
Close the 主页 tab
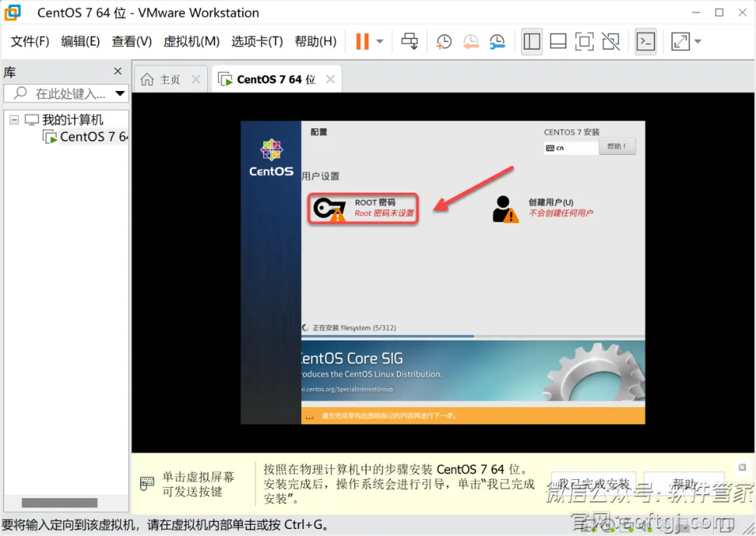click(x=196, y=79)
